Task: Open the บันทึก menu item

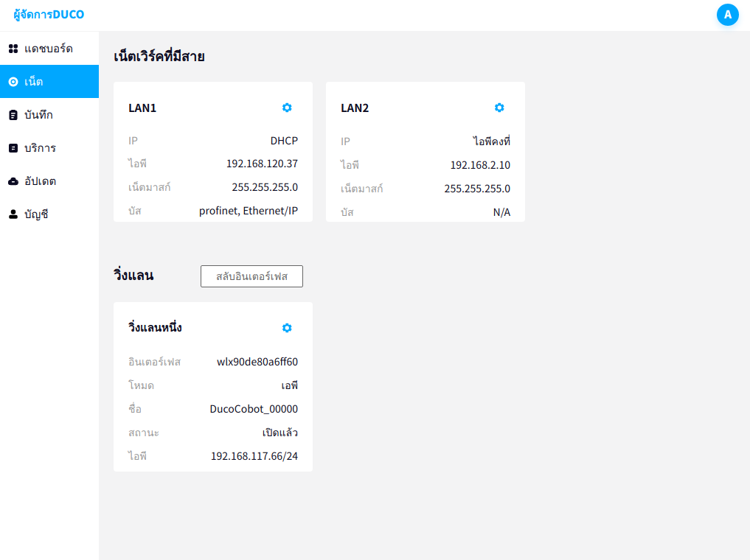Action: (x=49, y=115)
